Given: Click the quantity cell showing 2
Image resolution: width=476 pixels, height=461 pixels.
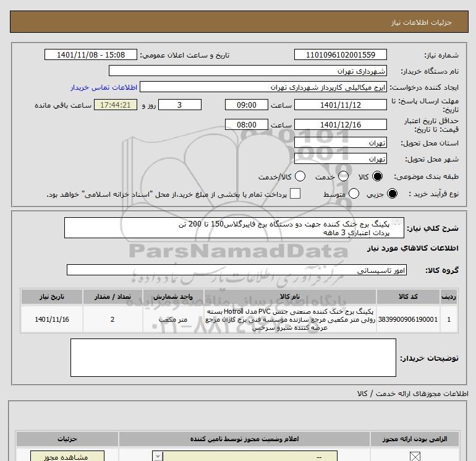Looking at the screenshot, I should point(113,319).
